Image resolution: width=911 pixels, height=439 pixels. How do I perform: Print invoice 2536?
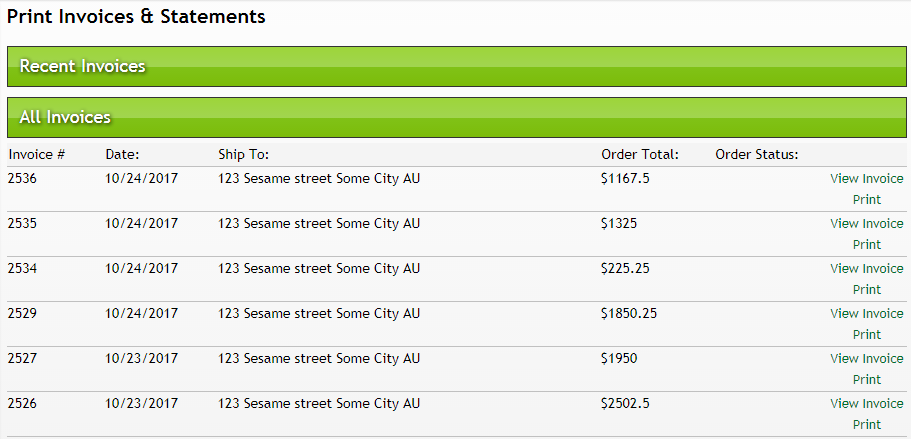click(x=866, y=200)
